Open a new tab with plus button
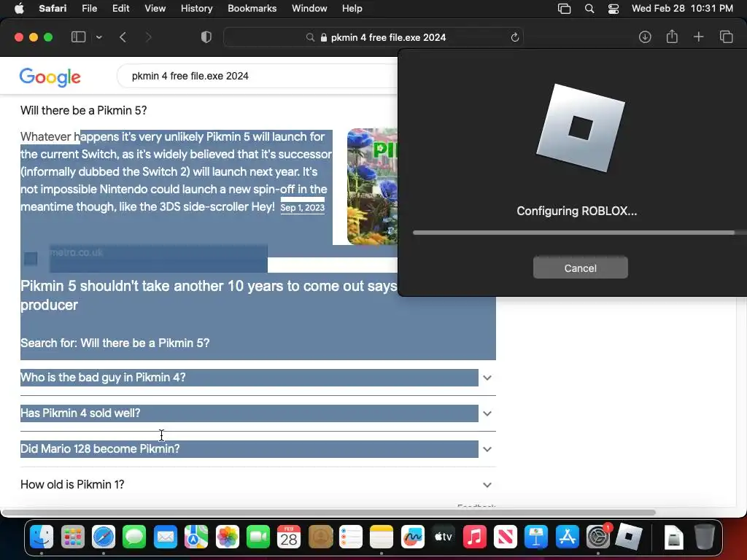The width and height of the screenshot is (747, 560). [x=698, y=37]
